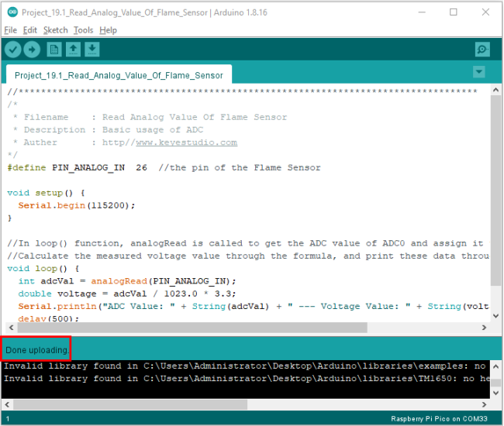Click 'Raspberry Pi Pico on COM33' in status bar
This screenshot has height=426, width=504.
439,418
